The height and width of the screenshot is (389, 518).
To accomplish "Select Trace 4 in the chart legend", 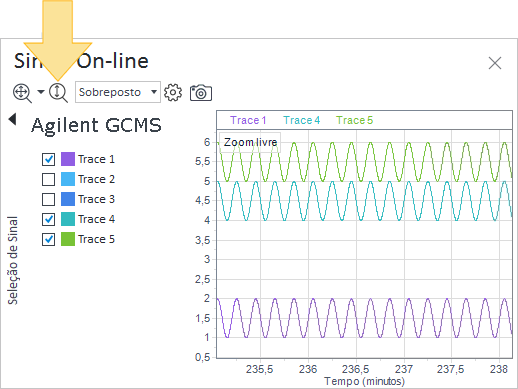I will [x=301, y=120].
